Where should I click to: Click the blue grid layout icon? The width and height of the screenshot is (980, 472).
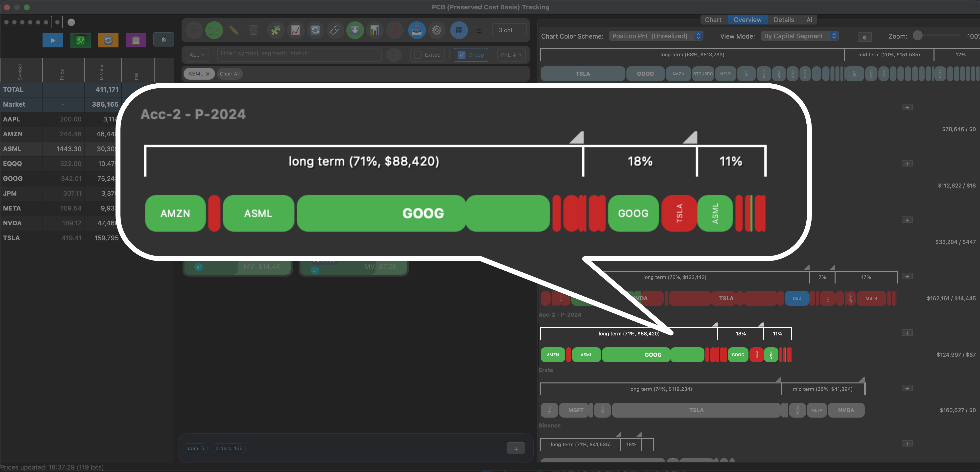click(459, 30)
